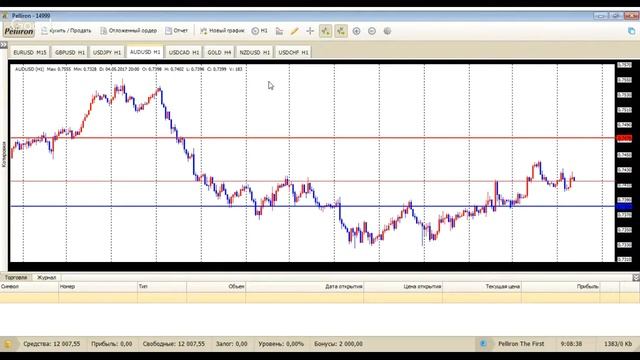
Task: Open the USDCHF H1 chart tab
Action: click(x=293, y=52)
